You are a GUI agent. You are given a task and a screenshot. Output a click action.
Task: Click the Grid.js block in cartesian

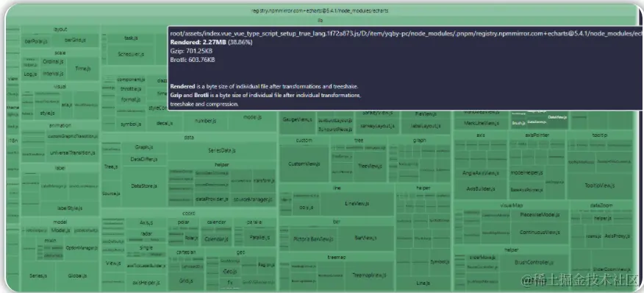point(186,281)
